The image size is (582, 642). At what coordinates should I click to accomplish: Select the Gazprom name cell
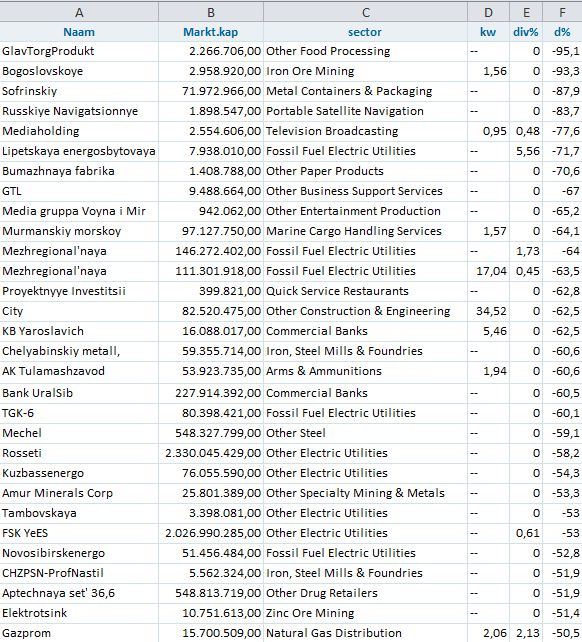point(79,633)
